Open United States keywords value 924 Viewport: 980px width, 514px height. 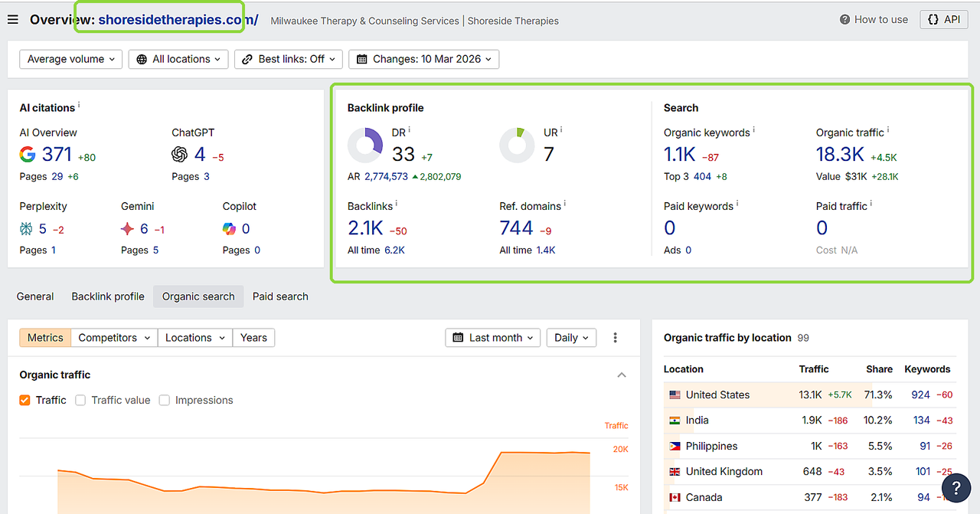920,395
